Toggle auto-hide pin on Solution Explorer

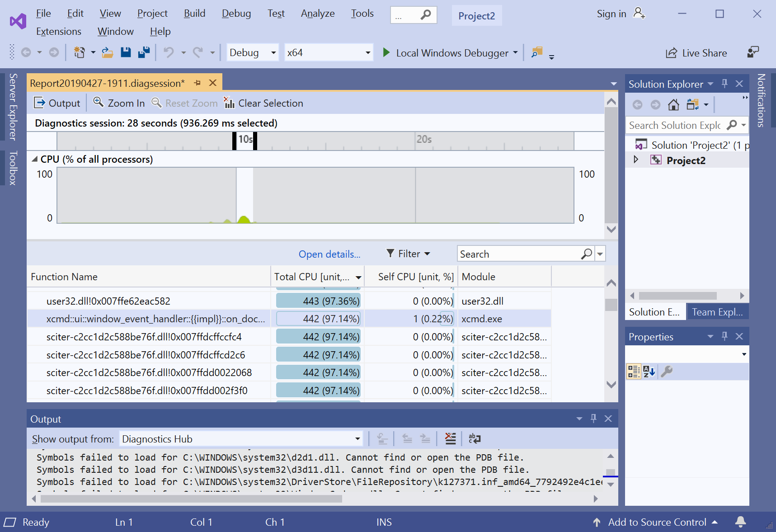pyautogui.click(x=724, y=84)
